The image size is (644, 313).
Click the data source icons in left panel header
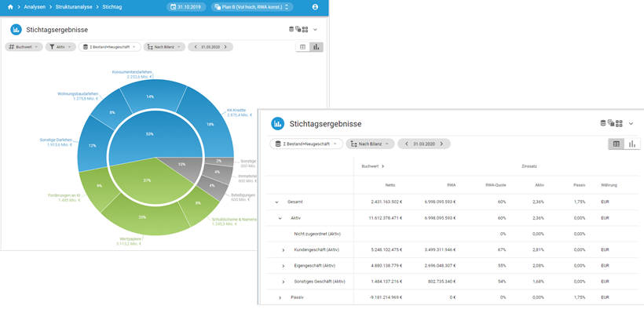coord(298,30)
